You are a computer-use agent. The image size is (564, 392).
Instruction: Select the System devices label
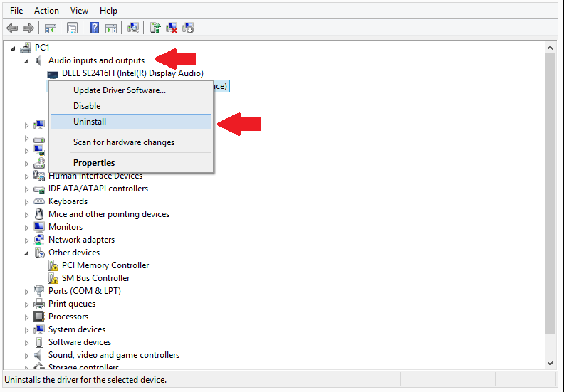click(77, 329)
